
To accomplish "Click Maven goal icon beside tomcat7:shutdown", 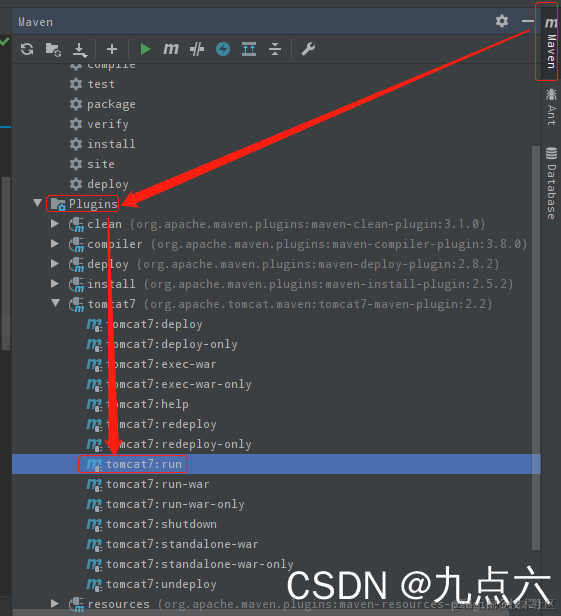I will [94, 524].
